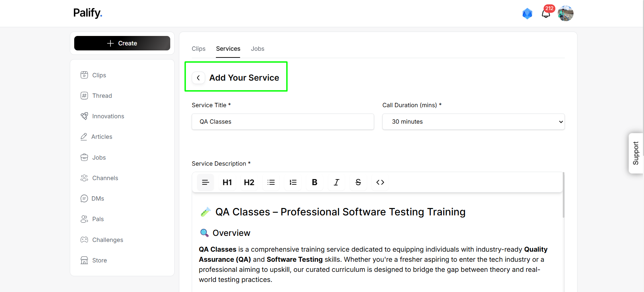
Task: Open Articles in the sidebar
Action: click(x=96, y=137)
